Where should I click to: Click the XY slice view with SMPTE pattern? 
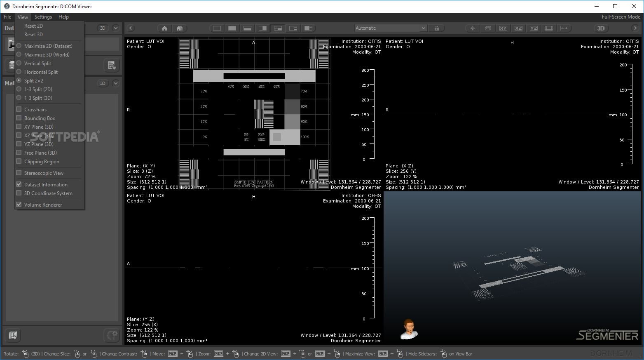pos(254,114)
